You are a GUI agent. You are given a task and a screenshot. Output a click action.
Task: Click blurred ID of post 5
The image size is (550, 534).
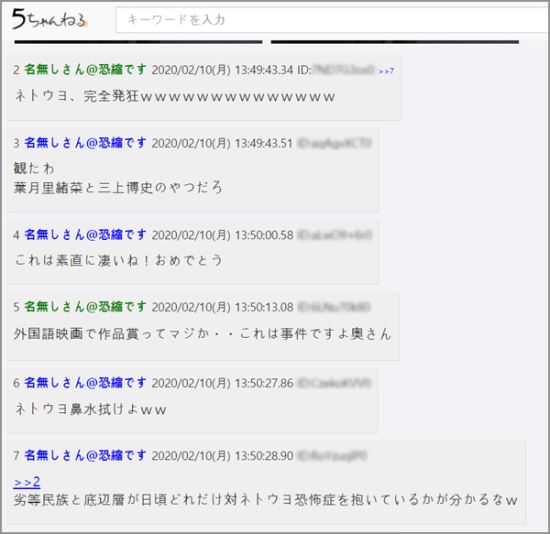[x=334, y=307]
